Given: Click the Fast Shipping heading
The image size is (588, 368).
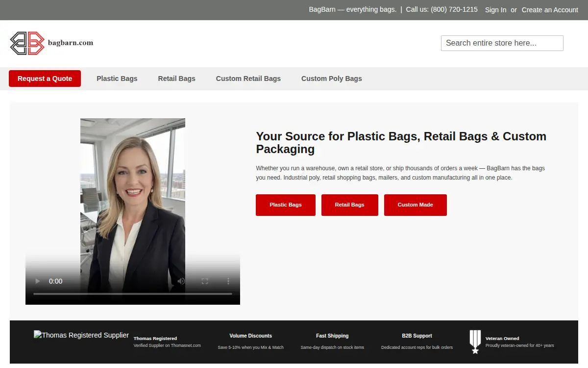Looking at the screenshot, I should pyautogui.click(x=332, y=336).
